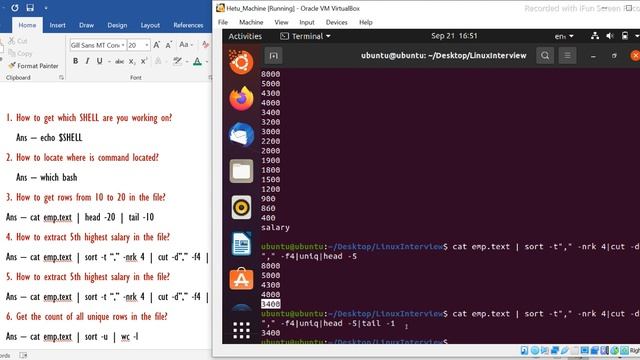The image size is (640, 360).
Task: Open VirtualBox File menu
Action: [x=223, y=22]
